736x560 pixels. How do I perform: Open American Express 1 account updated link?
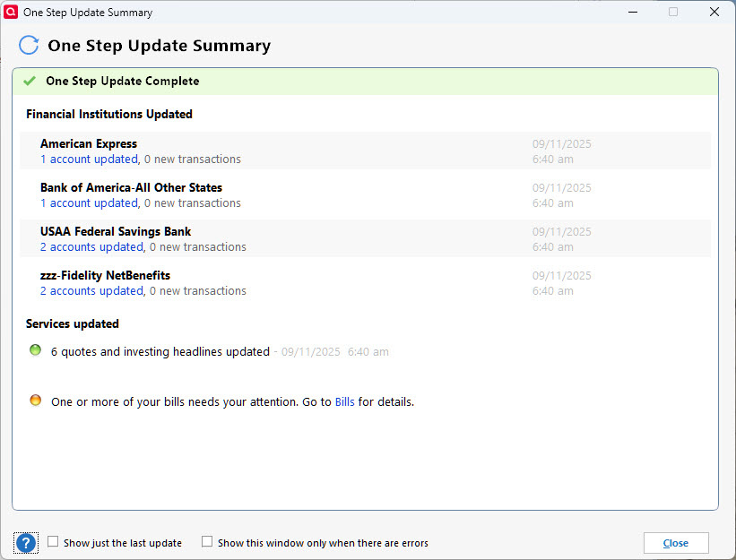(x=89, y=159)
